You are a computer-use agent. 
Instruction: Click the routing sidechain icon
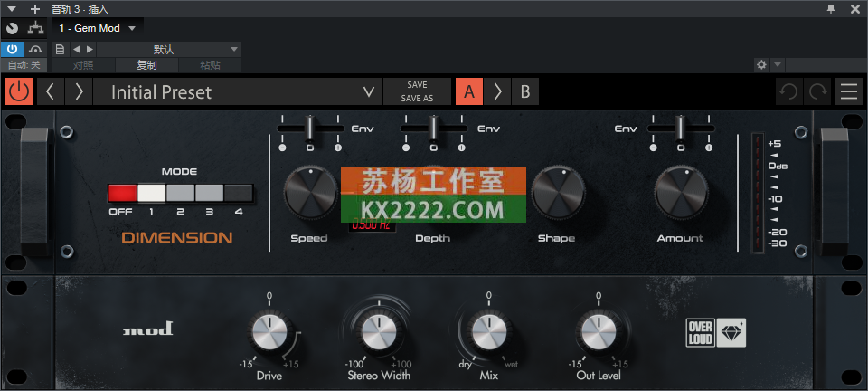(36, 28)
